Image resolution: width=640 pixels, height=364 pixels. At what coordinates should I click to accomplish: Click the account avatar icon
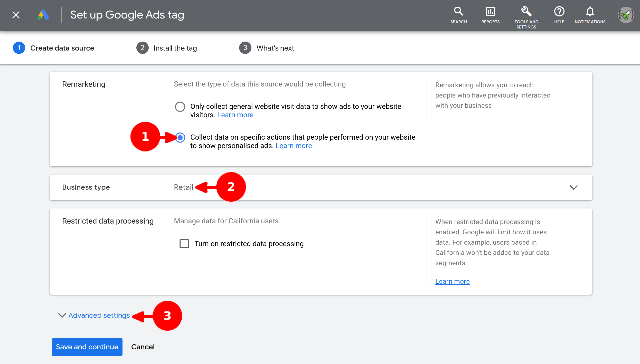point(626,15)
